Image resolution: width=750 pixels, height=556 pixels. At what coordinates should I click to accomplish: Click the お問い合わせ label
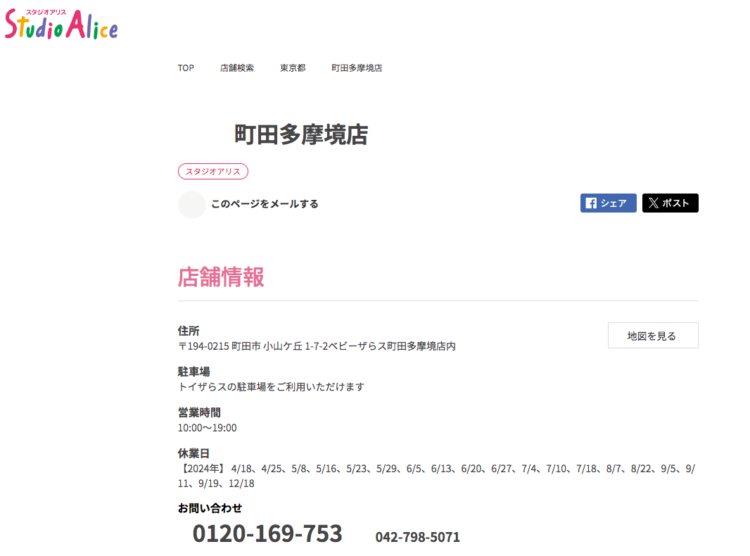(x=210, y=508)
